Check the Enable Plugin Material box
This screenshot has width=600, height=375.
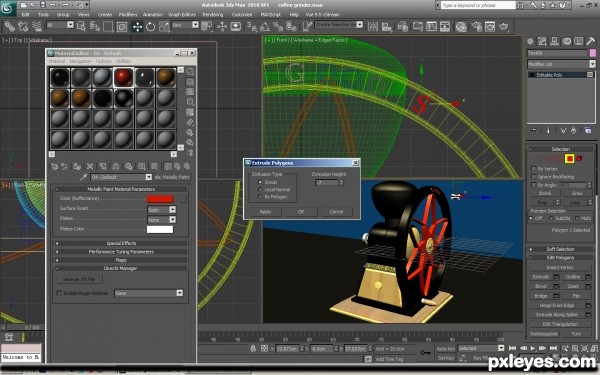pos(59,293)
